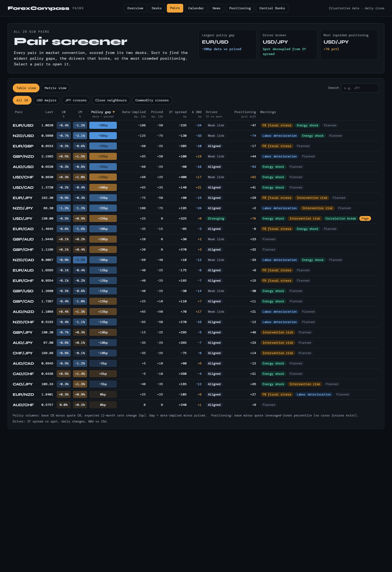Select the Table view toggle
Viewport: 392px width, 572px height.
click(26, 88)
